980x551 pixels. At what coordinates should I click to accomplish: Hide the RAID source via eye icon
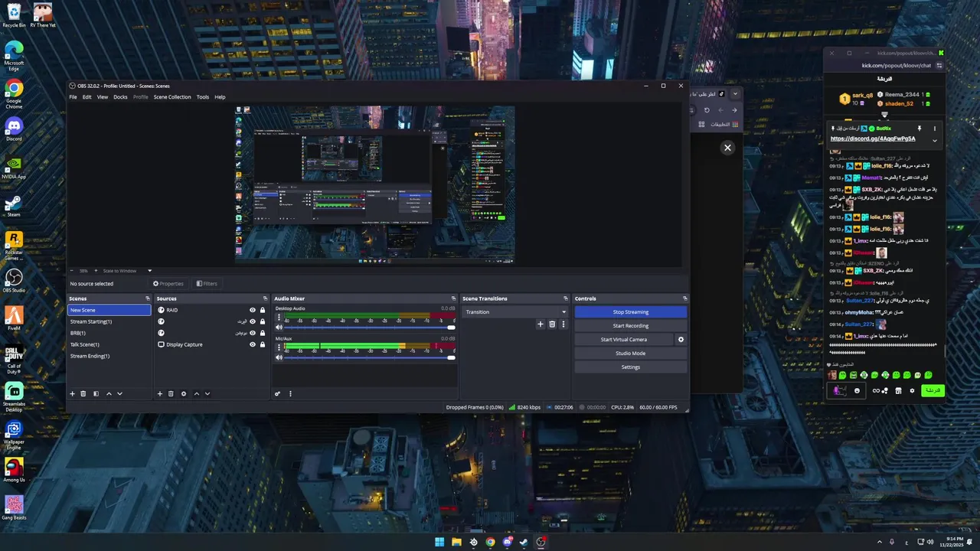click(x=253, y=310)
